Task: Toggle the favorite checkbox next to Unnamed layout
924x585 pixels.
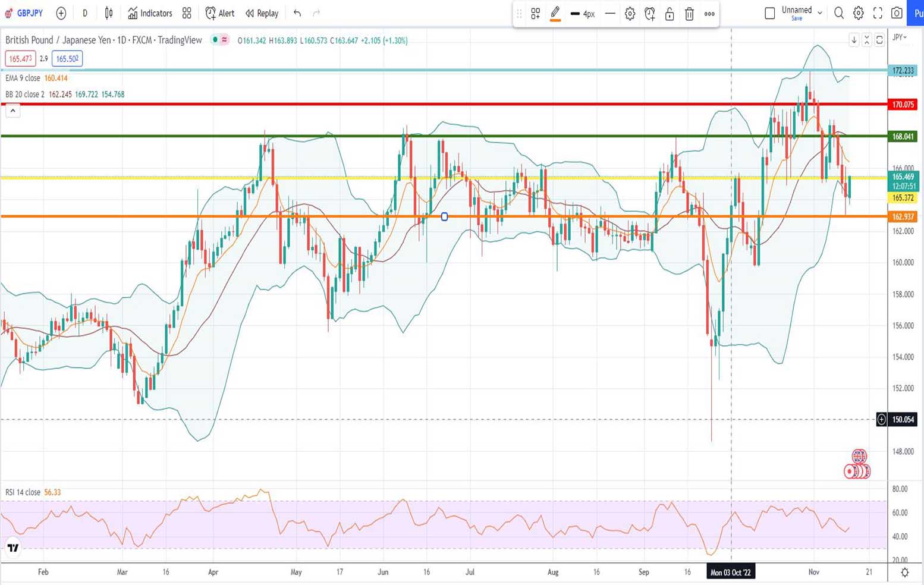Action: point(769,12)
